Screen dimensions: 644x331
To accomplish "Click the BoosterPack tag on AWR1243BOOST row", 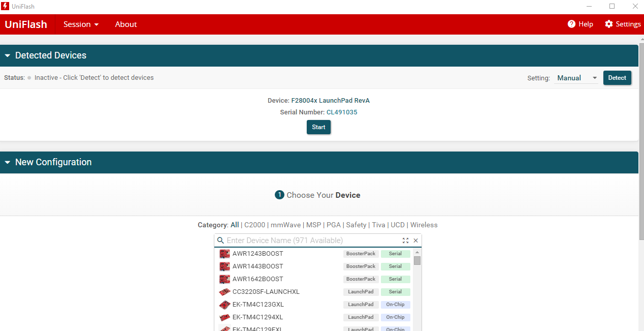I will pos(361,254).
